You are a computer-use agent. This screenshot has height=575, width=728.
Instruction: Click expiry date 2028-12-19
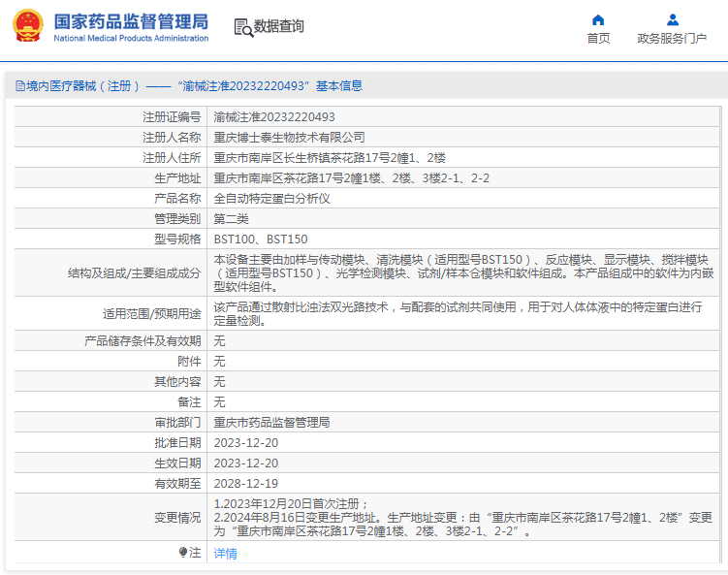click(x=245, y=484)
